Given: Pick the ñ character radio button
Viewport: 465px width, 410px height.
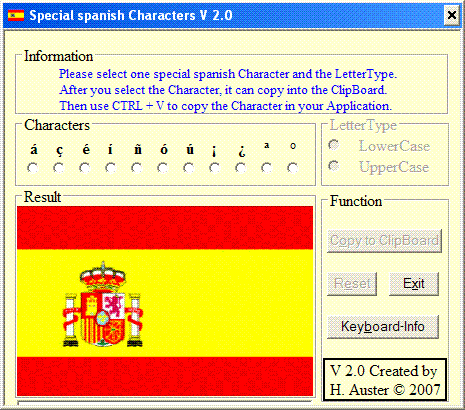Looking at the screenshot, I should 137,168.
